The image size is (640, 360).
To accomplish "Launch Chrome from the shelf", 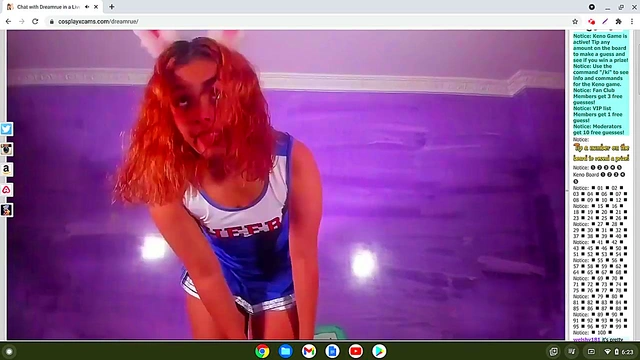I will (x=262, y=351).
